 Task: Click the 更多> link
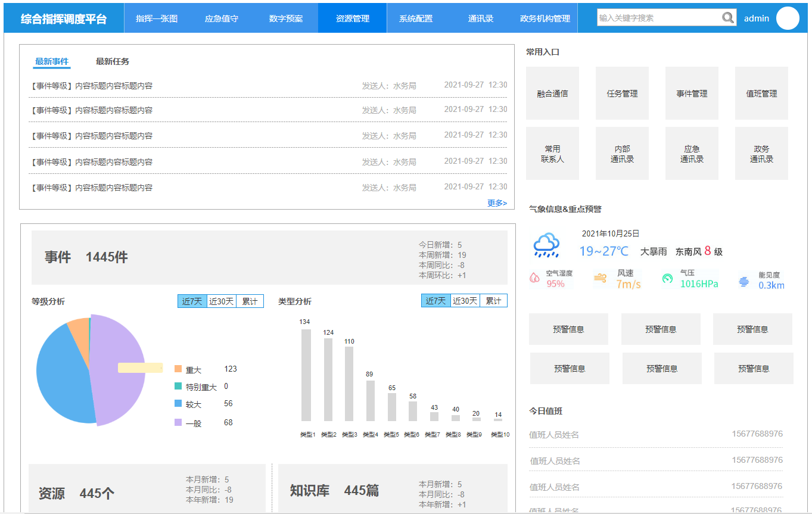[x=497, y=203]
